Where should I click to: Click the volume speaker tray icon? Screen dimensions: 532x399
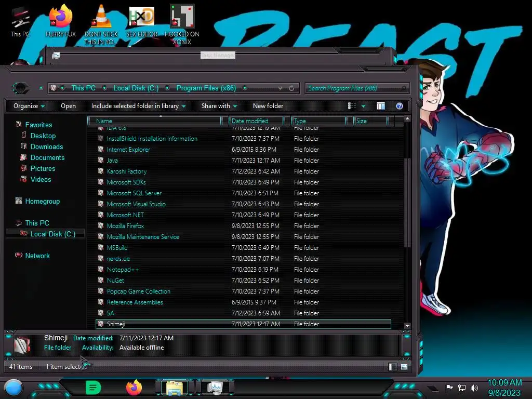click(x=474, y=388)
